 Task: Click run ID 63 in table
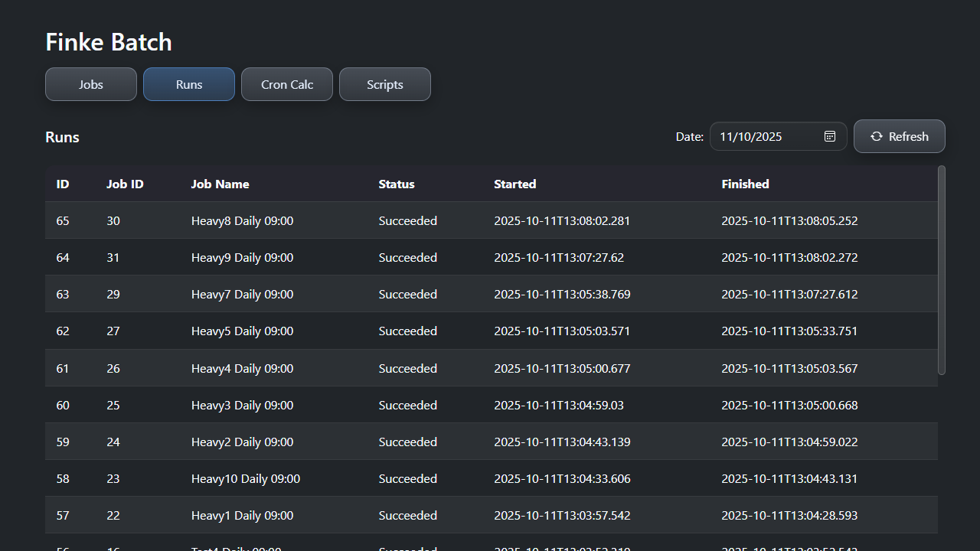click(63, 295)
